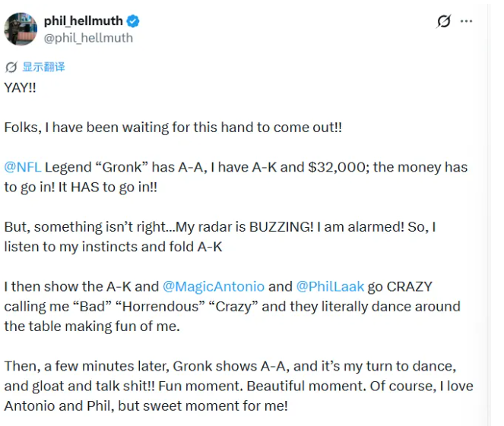504x426 pixels.
Task: Visit the @MagicAntonio mention
Action: [214, 286]
